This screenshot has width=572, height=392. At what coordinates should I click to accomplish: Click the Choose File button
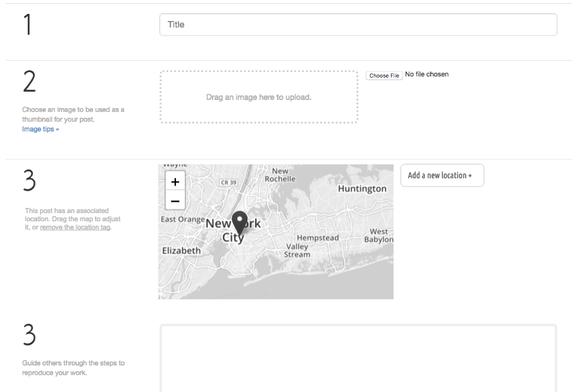coord(384,75)
